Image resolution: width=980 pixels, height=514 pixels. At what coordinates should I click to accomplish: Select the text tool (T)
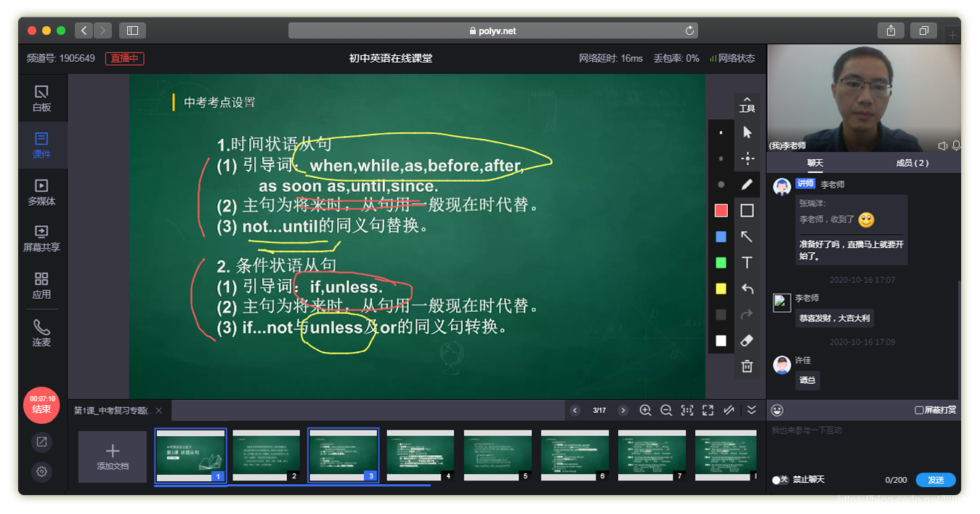coord(747,263)
